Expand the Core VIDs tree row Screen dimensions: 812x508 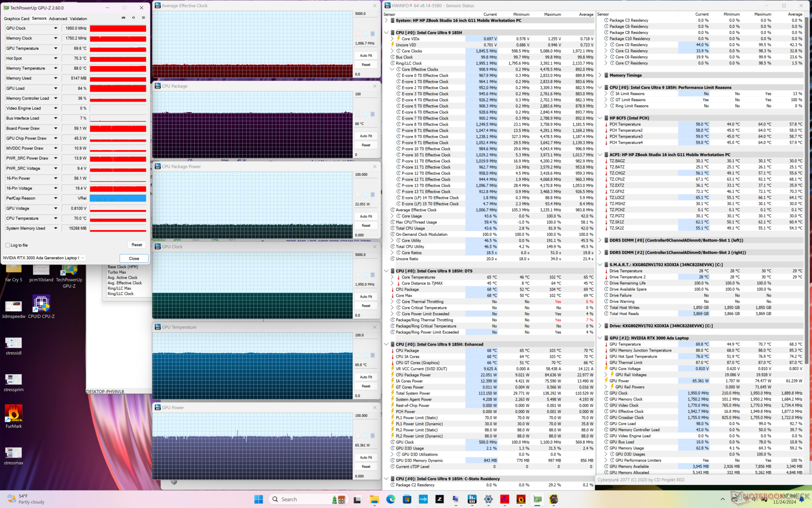point(392,39)
